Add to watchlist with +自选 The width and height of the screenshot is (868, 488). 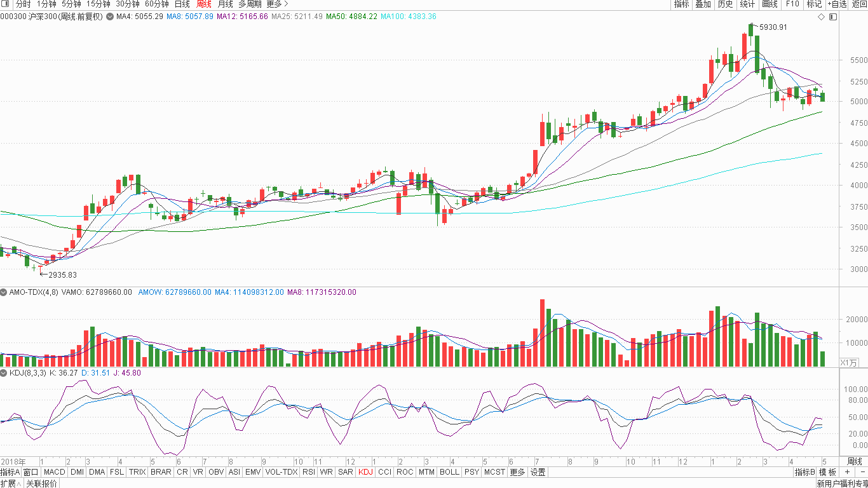(x=837, y=4)
